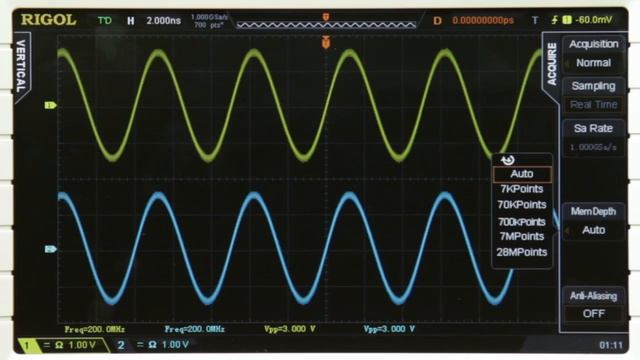Click the T trigger label
This screenshot has height=360, width=640.
535,20
